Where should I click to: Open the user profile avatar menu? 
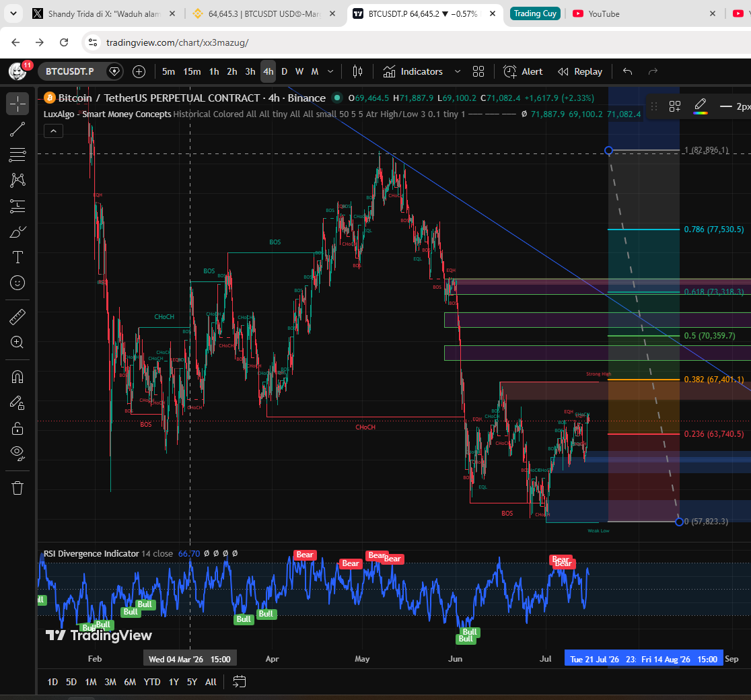(x=18, y=71)
